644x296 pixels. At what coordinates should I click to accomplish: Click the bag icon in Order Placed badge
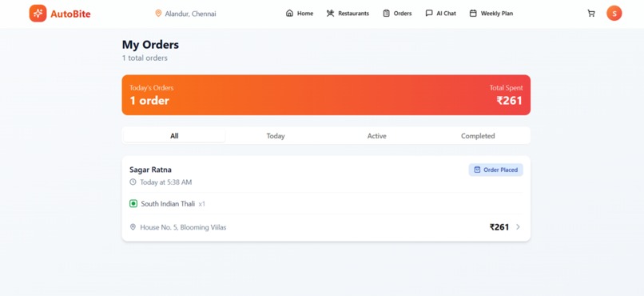click(x=477, y=170)
